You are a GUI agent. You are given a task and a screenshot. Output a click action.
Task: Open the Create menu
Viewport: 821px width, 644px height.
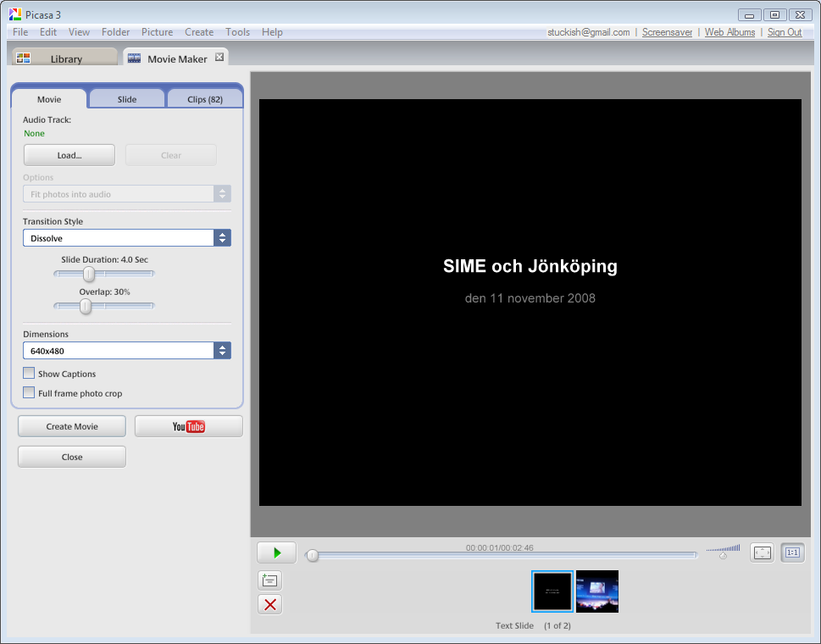[199, 32]
